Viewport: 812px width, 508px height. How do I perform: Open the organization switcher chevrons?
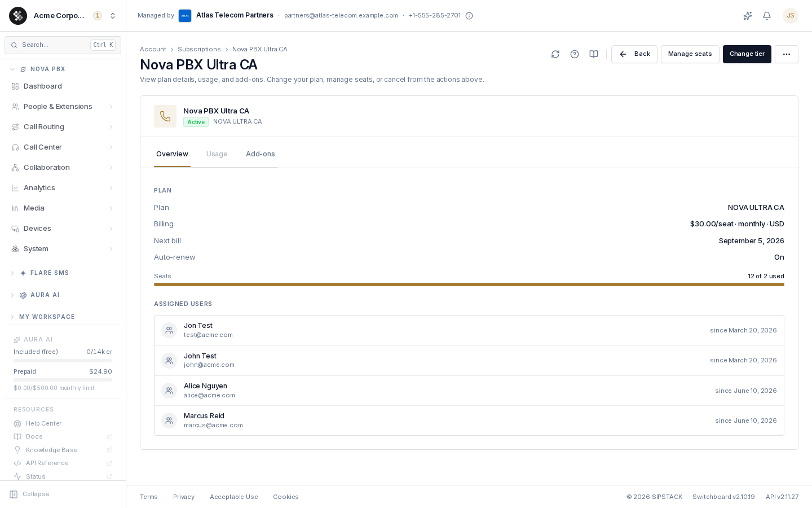(113, 16)
